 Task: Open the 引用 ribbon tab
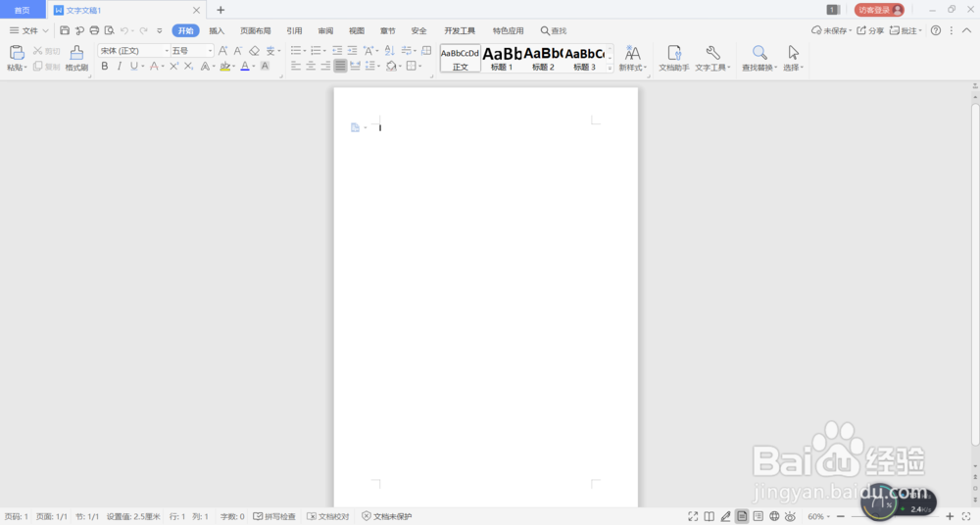(x=294, y=30)
